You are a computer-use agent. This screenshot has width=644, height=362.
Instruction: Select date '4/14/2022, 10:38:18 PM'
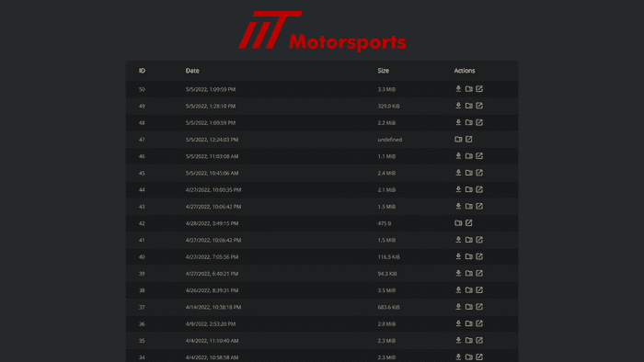click(x=213, y=307)
